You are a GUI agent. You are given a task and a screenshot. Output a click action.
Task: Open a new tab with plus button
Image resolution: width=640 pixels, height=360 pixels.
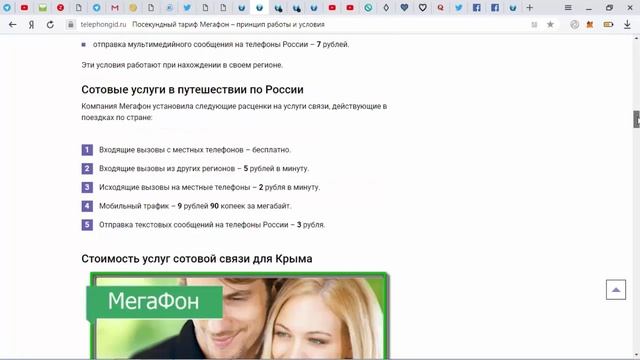(x=529, y=7)
